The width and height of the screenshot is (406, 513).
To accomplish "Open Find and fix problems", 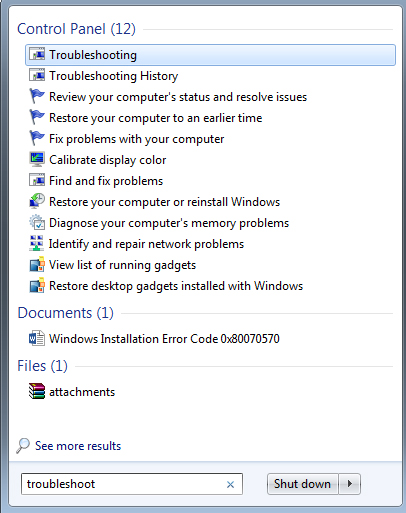I will (106, 181).
